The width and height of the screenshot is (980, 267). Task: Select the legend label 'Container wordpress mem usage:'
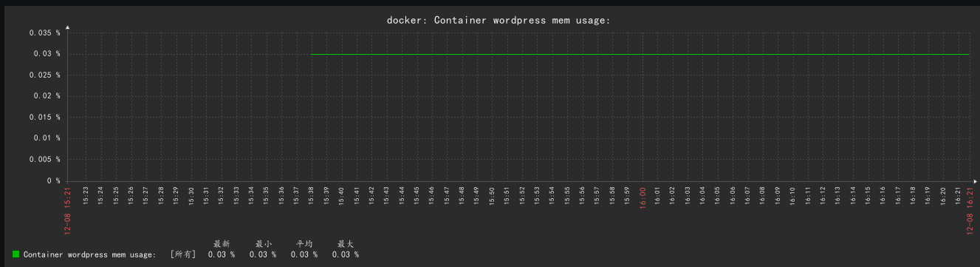pyautogui.click(x=89, y=254)
